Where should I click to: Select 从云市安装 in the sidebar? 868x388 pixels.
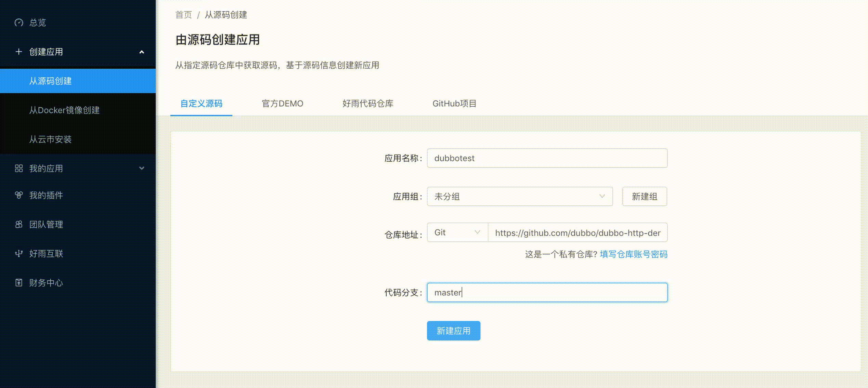pyautogui.click(x=50, y=139)
